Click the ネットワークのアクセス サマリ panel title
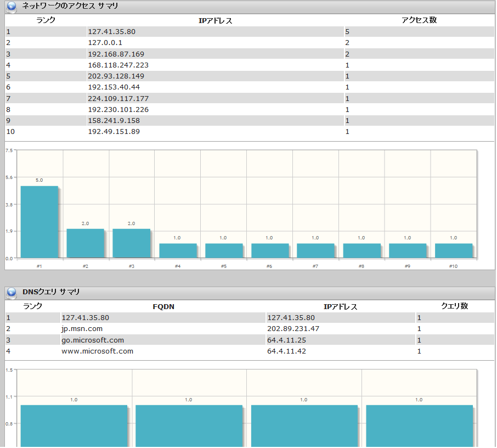The width and height of the screenshot is (497, 448). [x=70, y=7]
